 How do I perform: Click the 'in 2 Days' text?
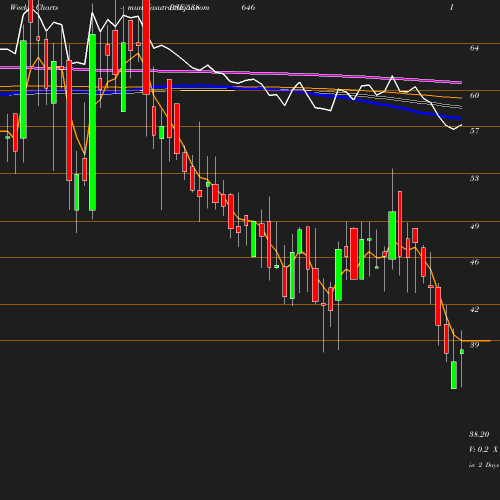click(484, 465)
